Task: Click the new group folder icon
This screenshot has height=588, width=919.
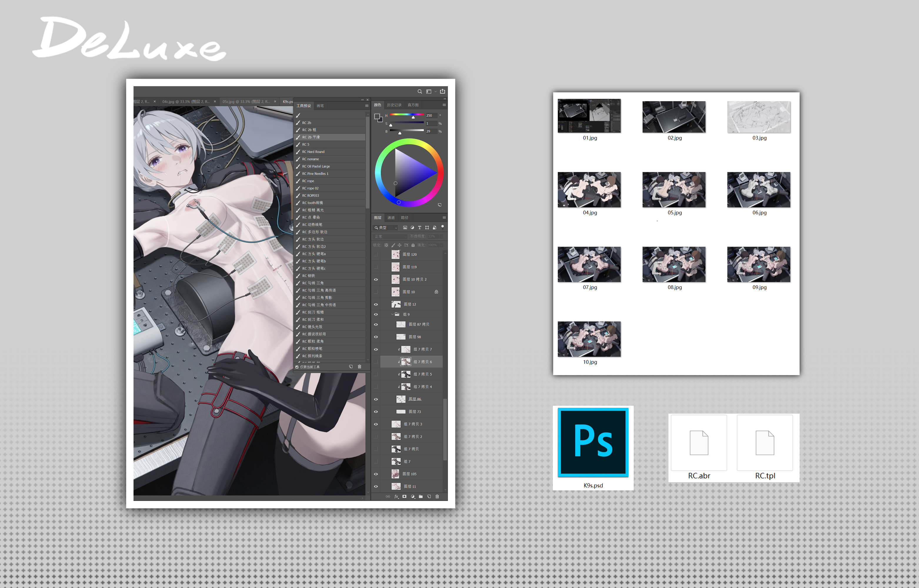Action: coord(421,497)
